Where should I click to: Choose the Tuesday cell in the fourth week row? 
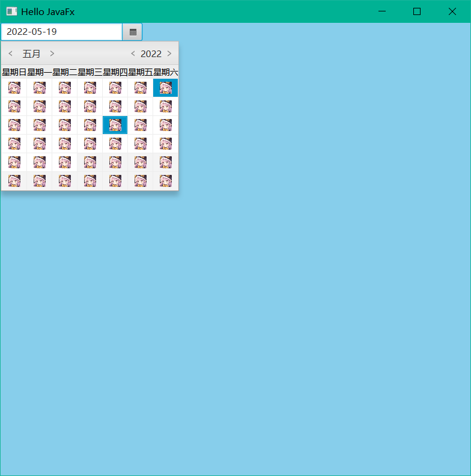pyautogui.click(x=65, y=144)
